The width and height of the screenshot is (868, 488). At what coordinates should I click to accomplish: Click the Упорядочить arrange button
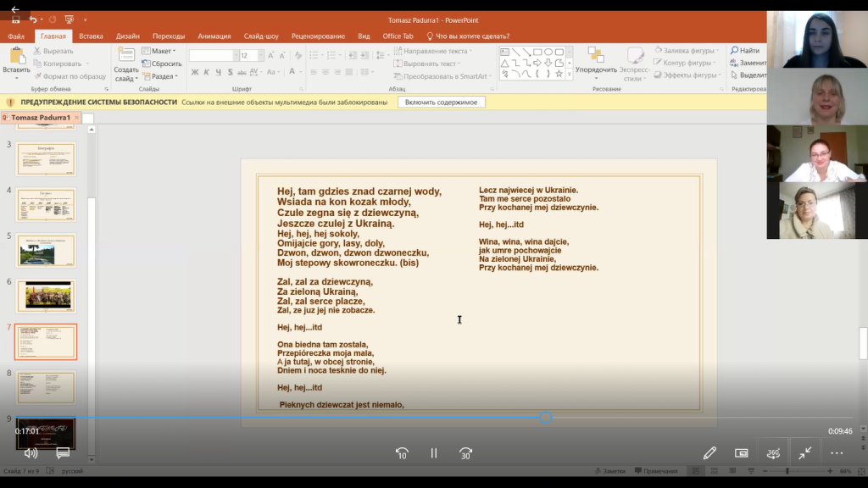pos(596,62)
